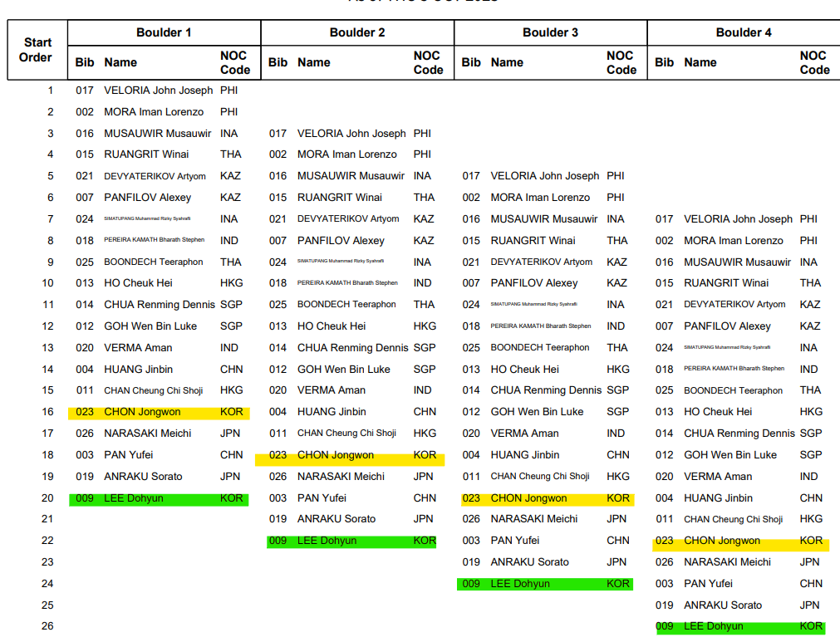Image resolution: width=840 pixels, height=637 pixels.
Task: Click GOH Wen Bin Luke in Boulder 4 column
Action: (730, 455)
